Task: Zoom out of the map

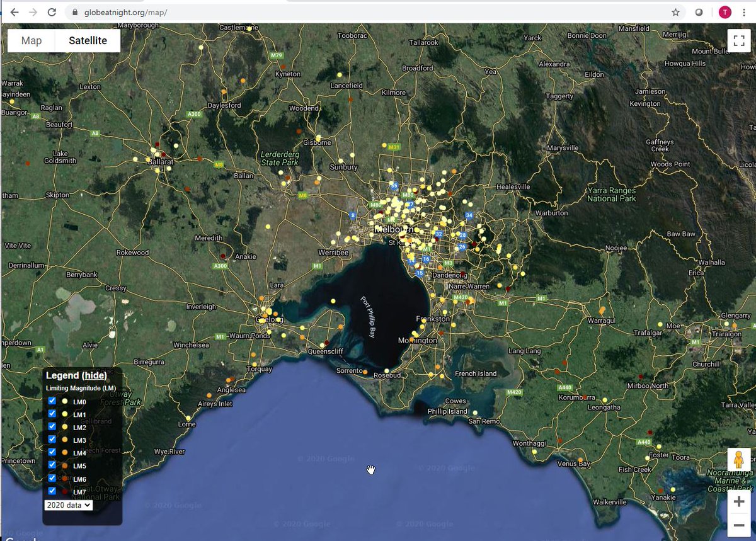Action: (739, 525)
